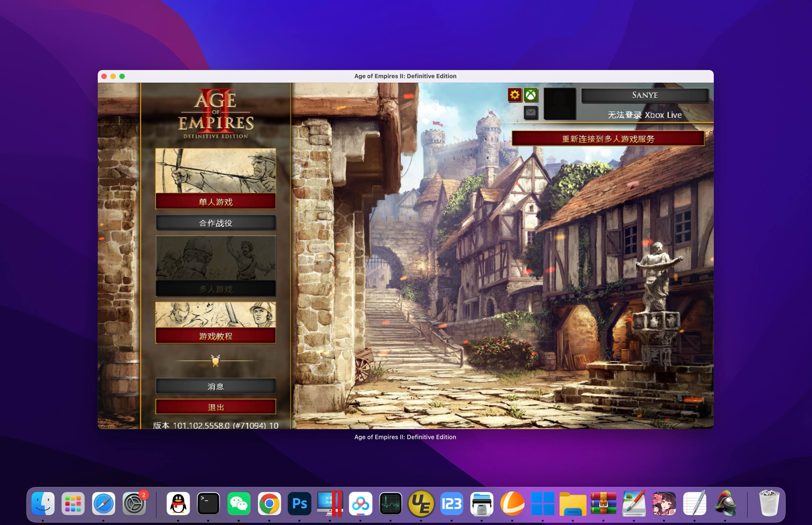Open the game settings gear icon
Image resolution: width=812 pixels, height=525 pixels.
pos(514,95)
